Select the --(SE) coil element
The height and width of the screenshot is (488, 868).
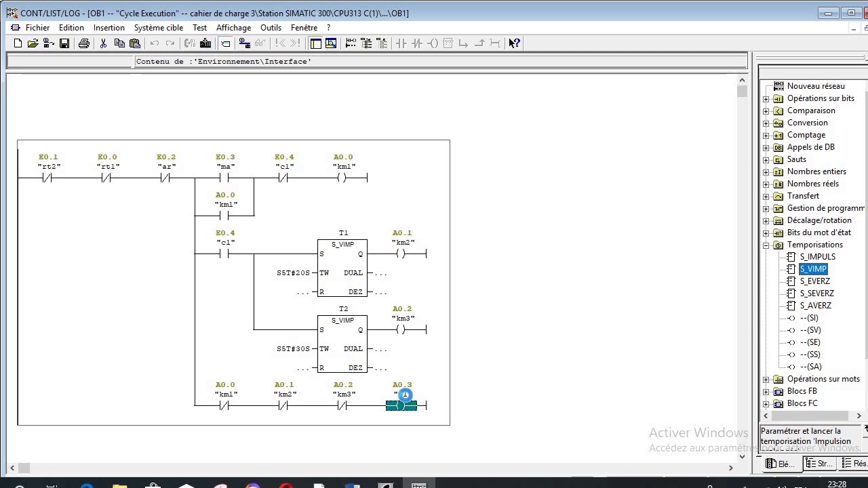(x=810, y=342)
